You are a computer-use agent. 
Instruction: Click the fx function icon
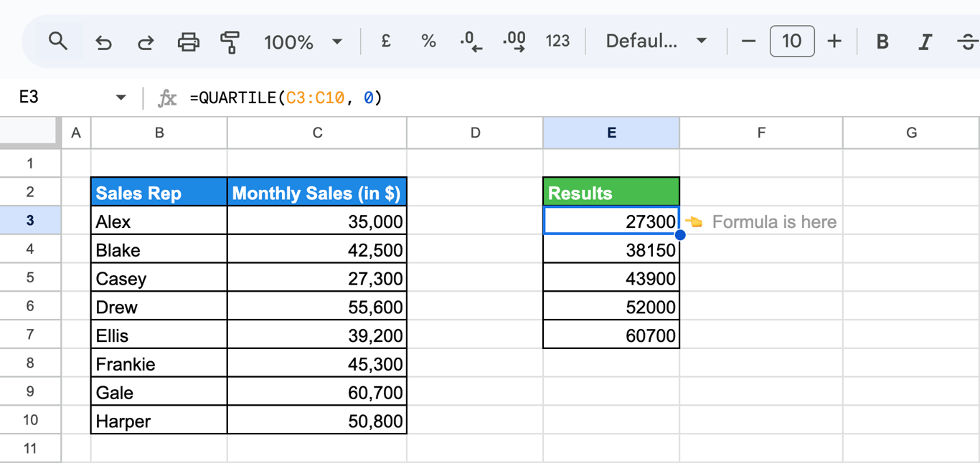click(167, 98)
